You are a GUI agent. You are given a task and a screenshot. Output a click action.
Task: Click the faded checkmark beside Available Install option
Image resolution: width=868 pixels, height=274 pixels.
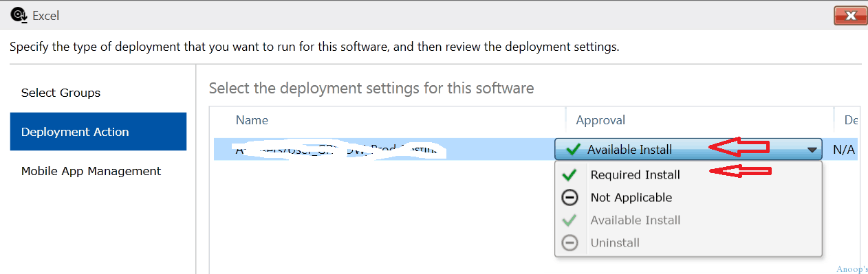tap(569, 220)
